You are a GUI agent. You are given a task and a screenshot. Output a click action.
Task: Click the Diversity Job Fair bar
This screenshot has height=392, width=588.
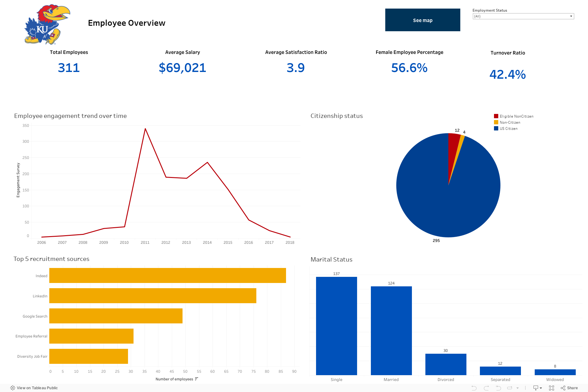pyautogui.click(x=89, y=356)
